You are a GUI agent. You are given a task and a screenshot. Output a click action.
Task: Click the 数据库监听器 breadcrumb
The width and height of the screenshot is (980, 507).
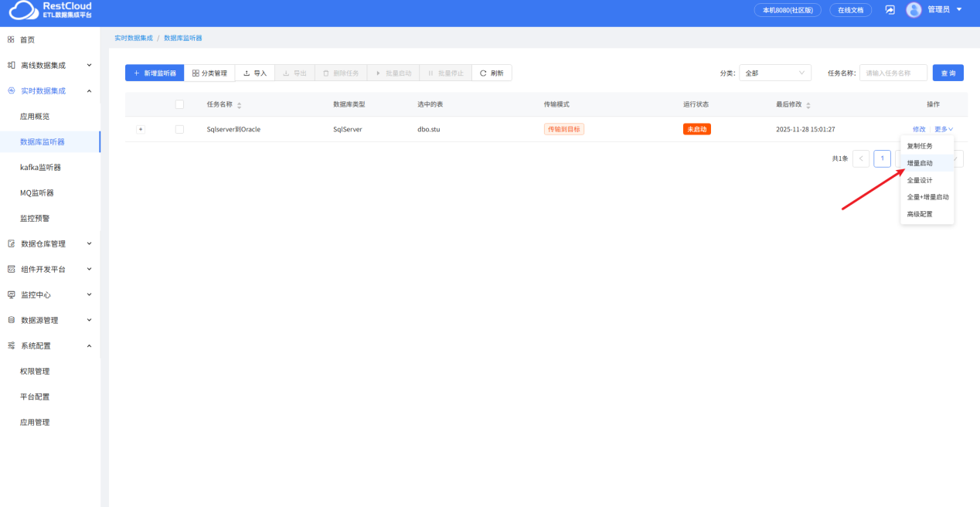[183, 38]
